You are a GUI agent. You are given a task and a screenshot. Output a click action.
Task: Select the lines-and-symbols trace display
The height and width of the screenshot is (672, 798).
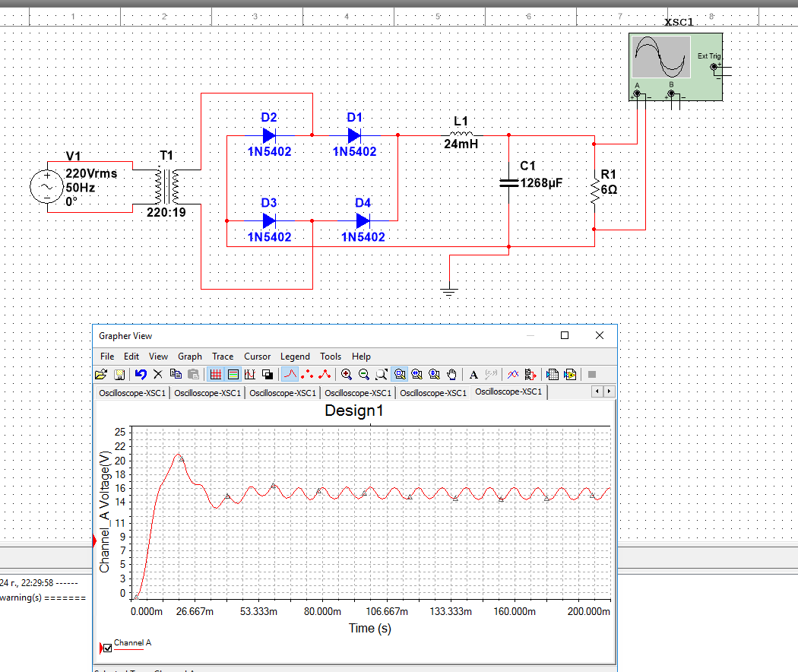pos(325,375)
